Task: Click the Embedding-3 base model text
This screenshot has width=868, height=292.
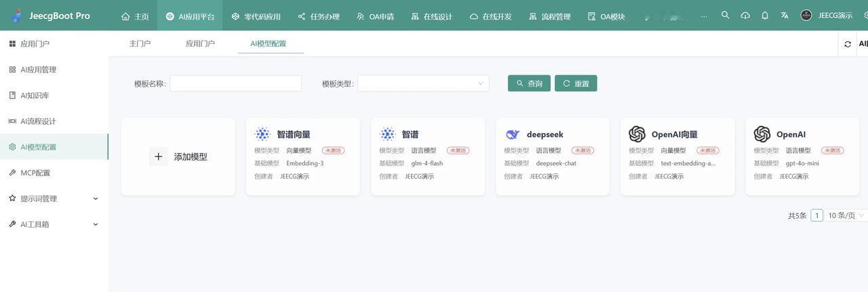Action: [x=305, y=163]
